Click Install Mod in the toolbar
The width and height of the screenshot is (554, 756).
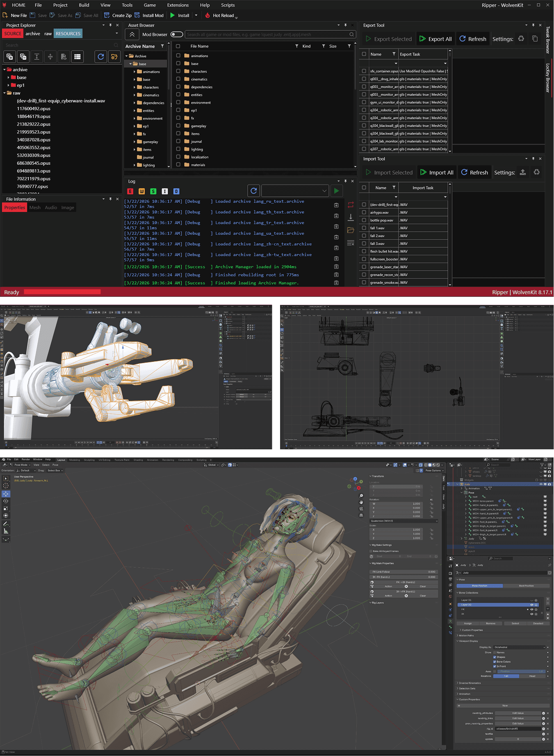pyautogui.click(x=149, y=15)
